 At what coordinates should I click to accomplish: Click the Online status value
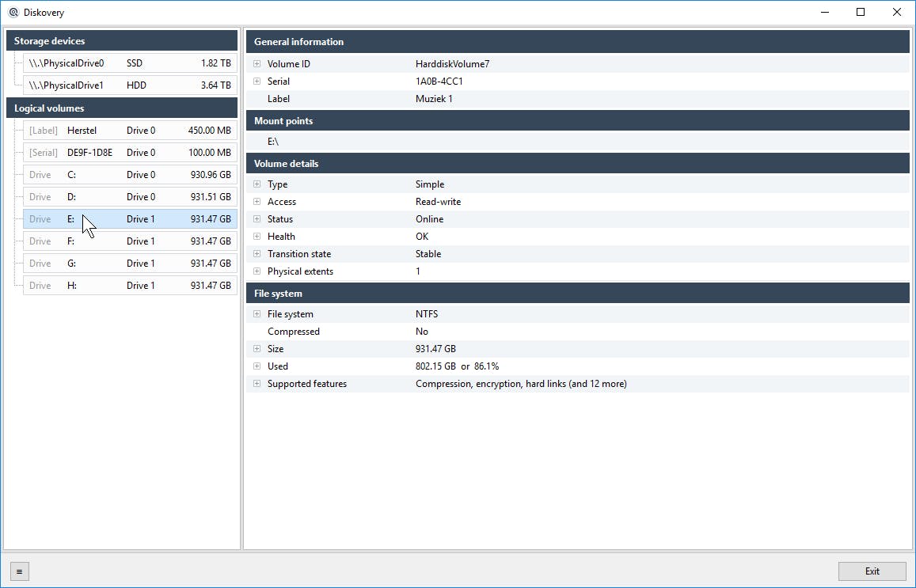pos(429,219)
